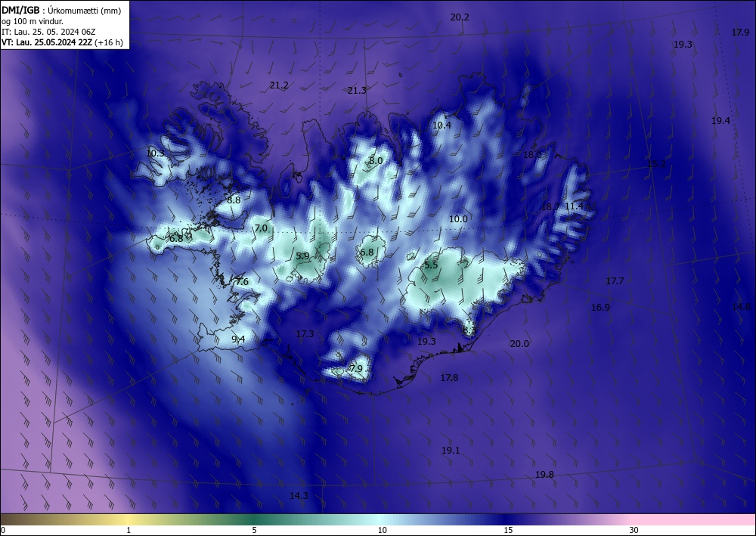Click the 'og 100 m vindur.' line
Image resolution: width=756 pixels, height=536 pixels.
[x=33, y=21]
